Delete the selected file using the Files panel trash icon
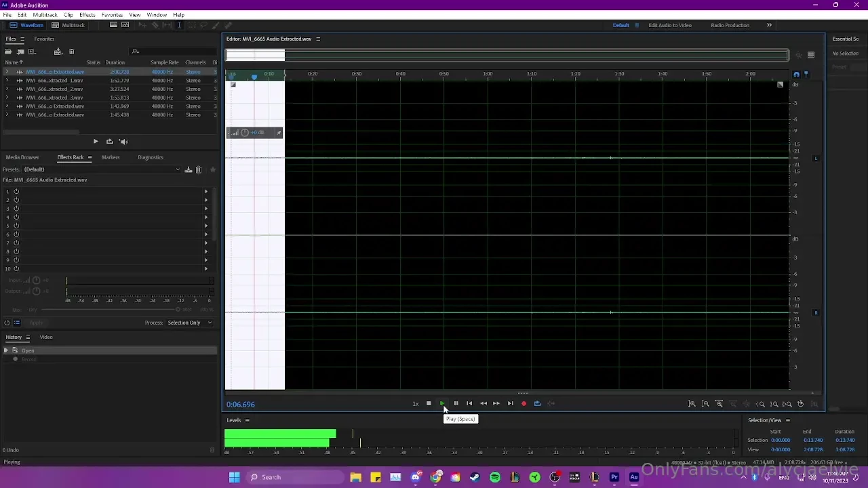Viewport: 868px width, 488px height. [x=71, y=52]
